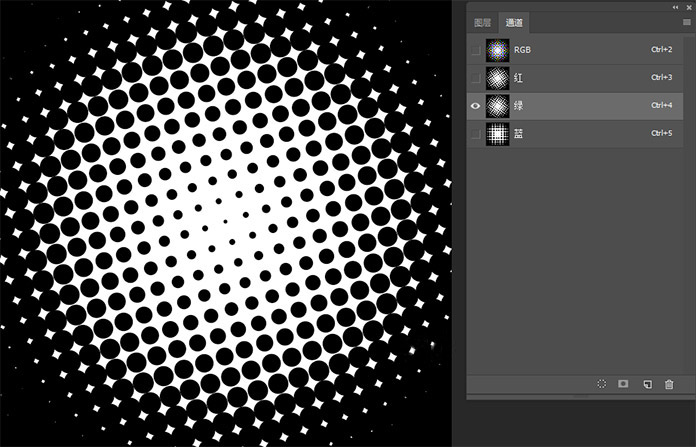Click the RGB channel thumbnail
The width and height of the screenshot is (696, 447).
pos(498,50)
